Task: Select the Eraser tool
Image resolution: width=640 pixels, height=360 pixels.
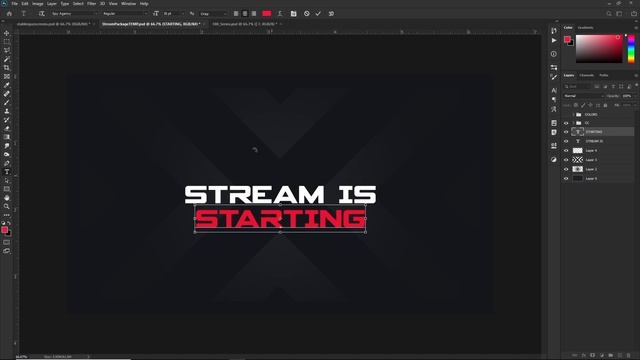Action: pos(7,129)
